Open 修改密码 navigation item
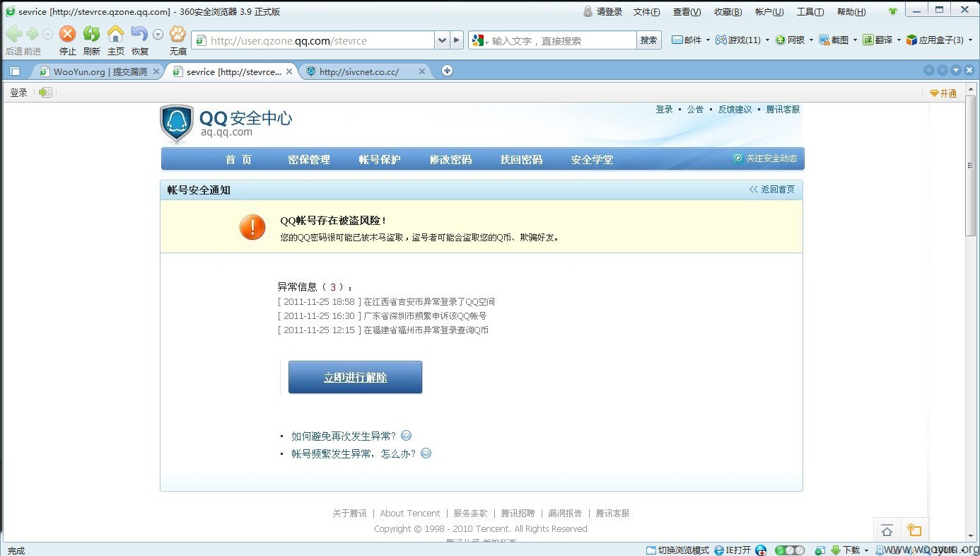980x556 pixels. (x=450, y=159)
